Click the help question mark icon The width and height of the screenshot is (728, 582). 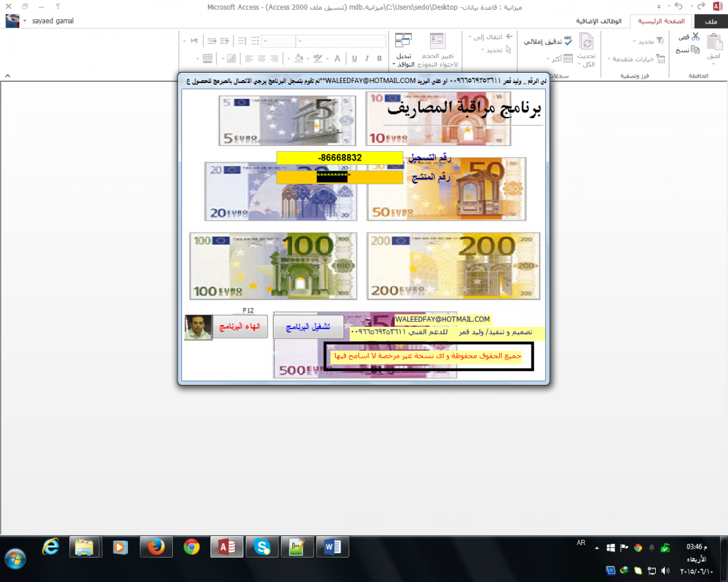click(58, 6)
